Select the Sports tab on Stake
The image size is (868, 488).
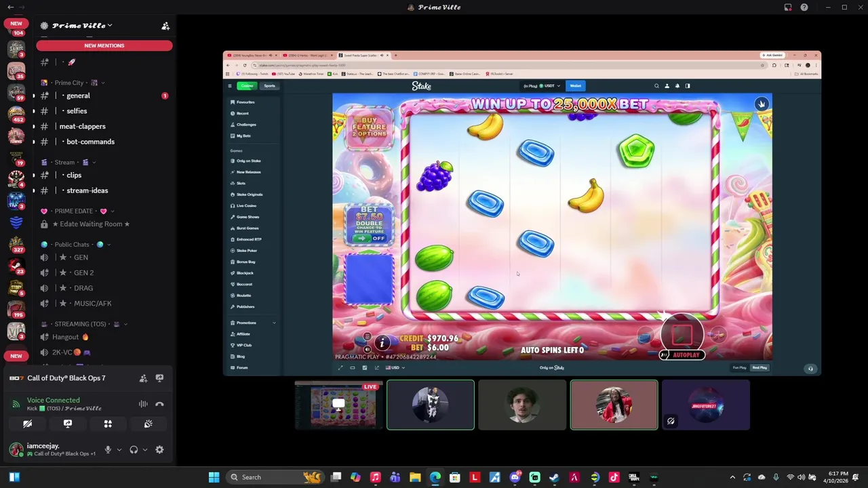pyautogui.click(x=270, y=86)
